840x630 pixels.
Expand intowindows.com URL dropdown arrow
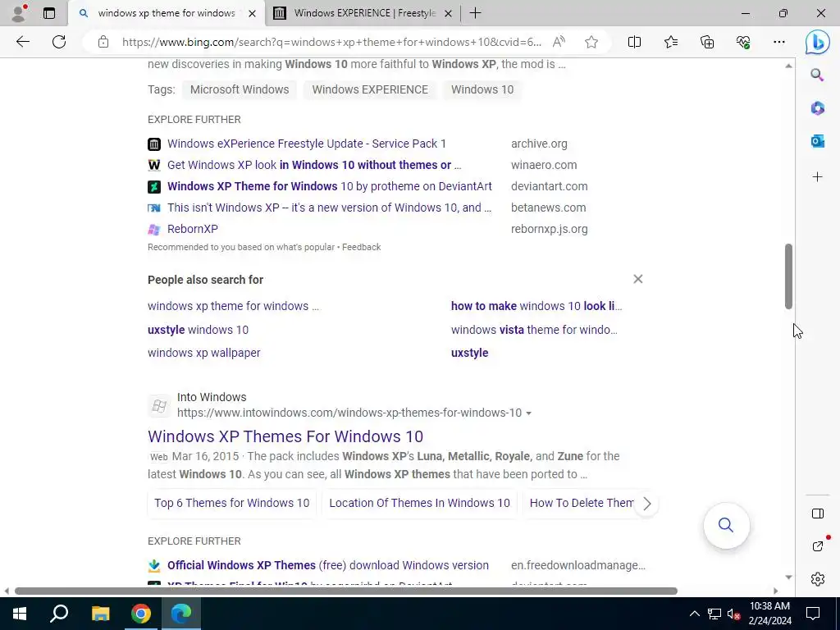pos(529,413)
